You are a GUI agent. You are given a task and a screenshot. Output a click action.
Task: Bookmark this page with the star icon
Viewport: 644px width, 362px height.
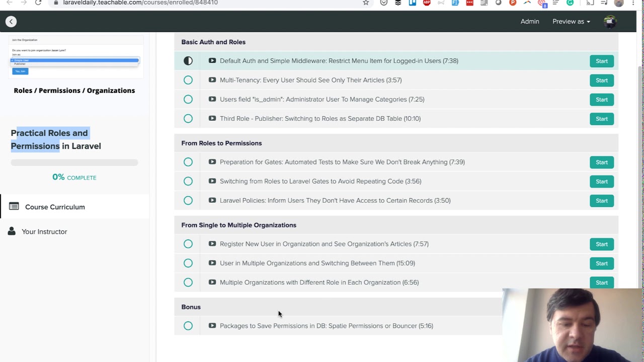(366, 3)
